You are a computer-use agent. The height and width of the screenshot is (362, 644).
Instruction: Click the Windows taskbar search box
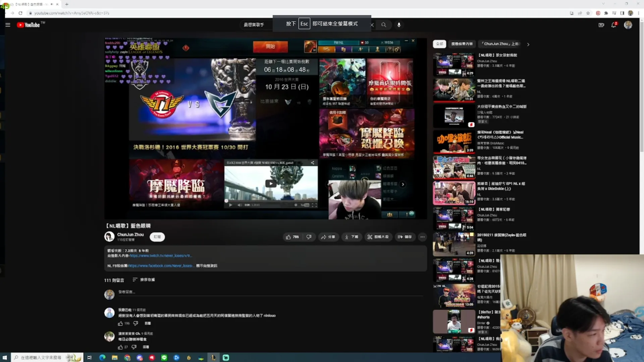click(47, 358)
